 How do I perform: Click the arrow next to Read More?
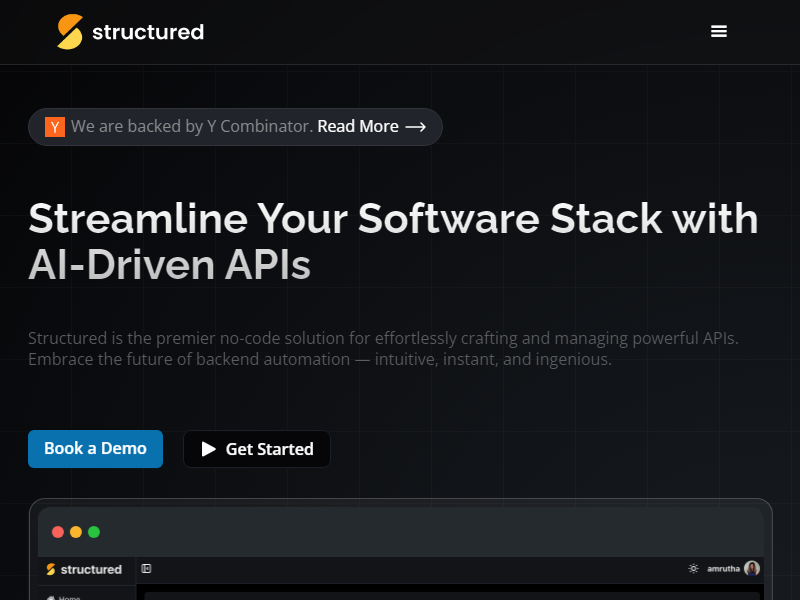416,127
